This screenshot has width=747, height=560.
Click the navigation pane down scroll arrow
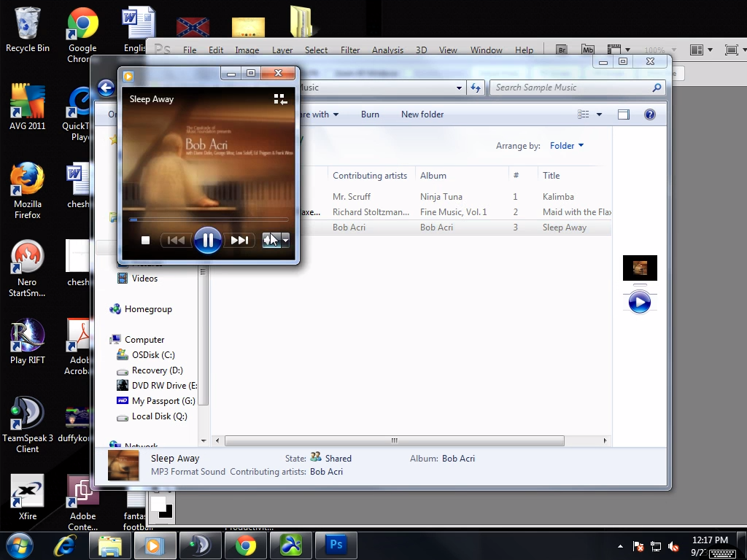pos(204,441)
